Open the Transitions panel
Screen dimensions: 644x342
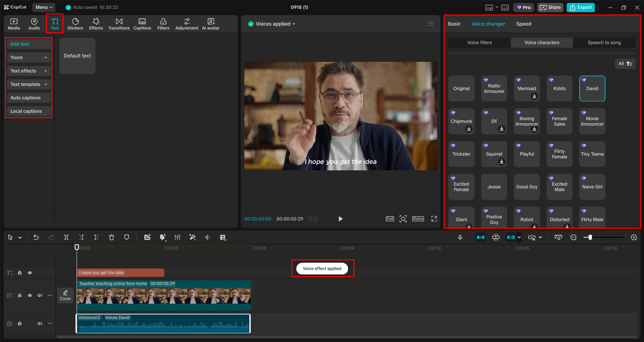click(119, 24)
